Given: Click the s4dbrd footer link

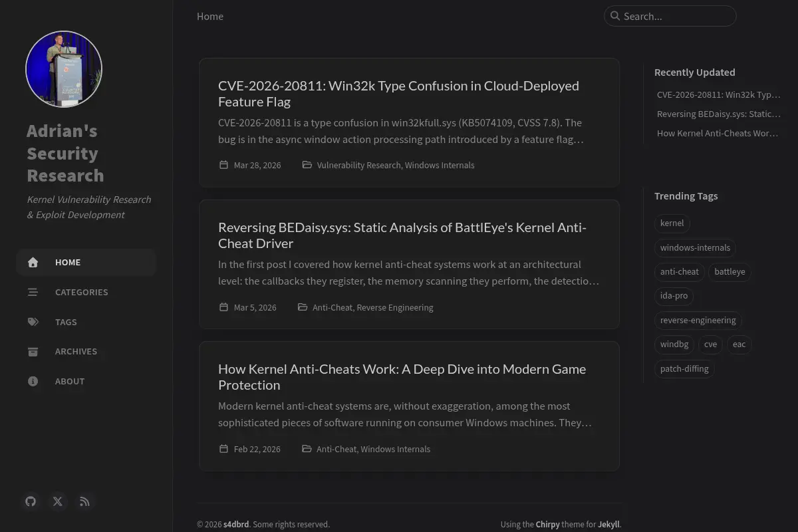Looking at the screenshot, I should [236, 524].
